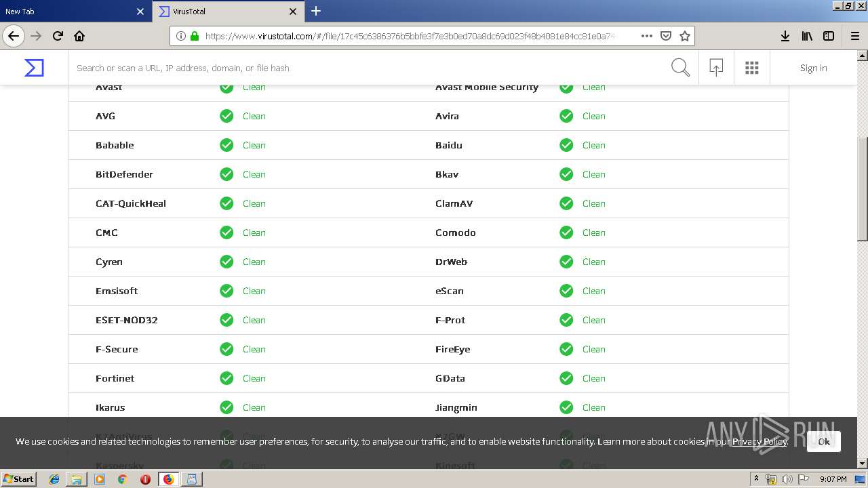Click the Sign in link
The width and height of the screenshot is (868, 488).
(x=813, y=68)
